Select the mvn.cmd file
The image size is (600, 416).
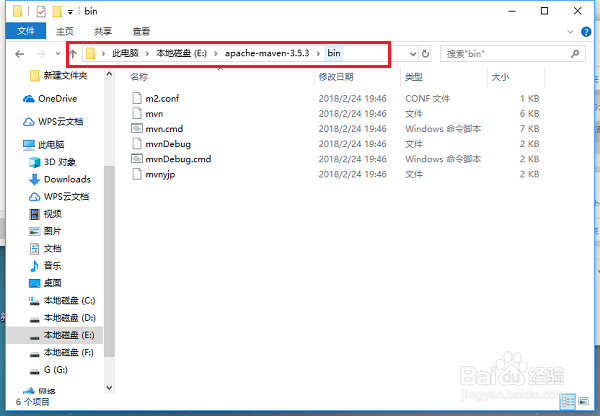164,129
